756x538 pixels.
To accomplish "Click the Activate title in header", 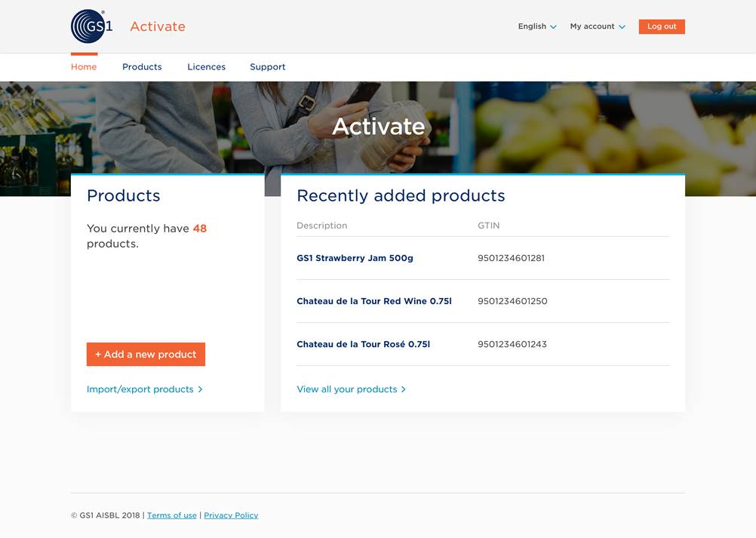I will (158, 26).
